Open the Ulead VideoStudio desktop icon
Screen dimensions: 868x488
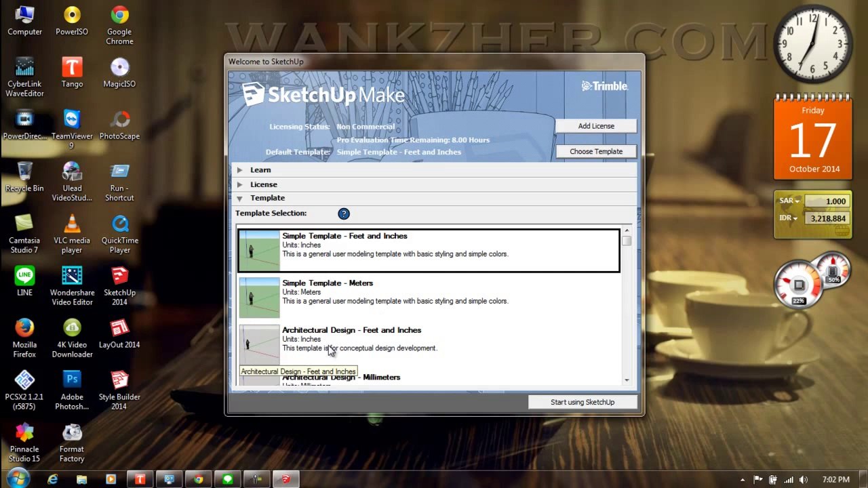click(x=72, y=182)
